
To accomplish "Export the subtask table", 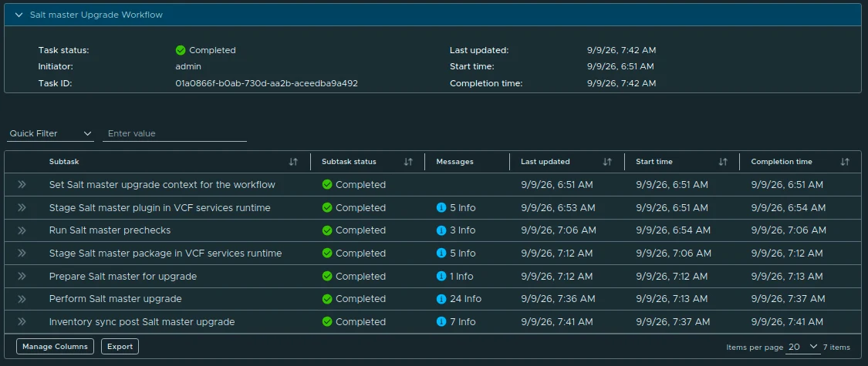I will [120, 347].
